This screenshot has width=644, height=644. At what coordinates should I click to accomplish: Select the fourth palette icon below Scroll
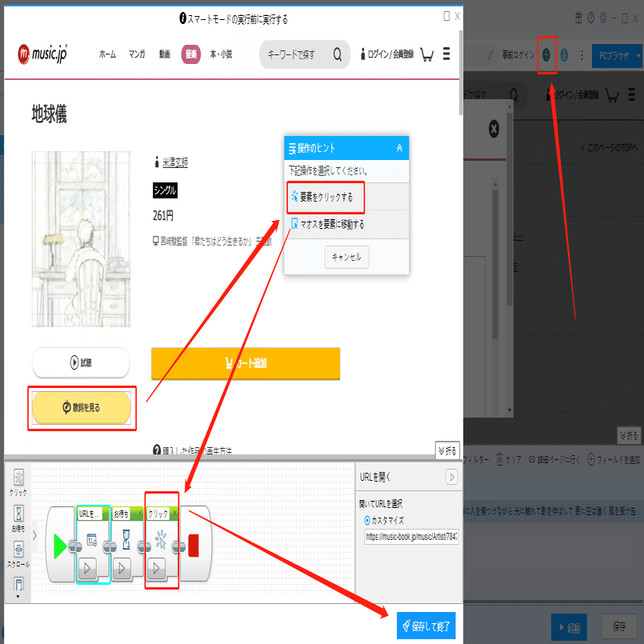point(18,583)
